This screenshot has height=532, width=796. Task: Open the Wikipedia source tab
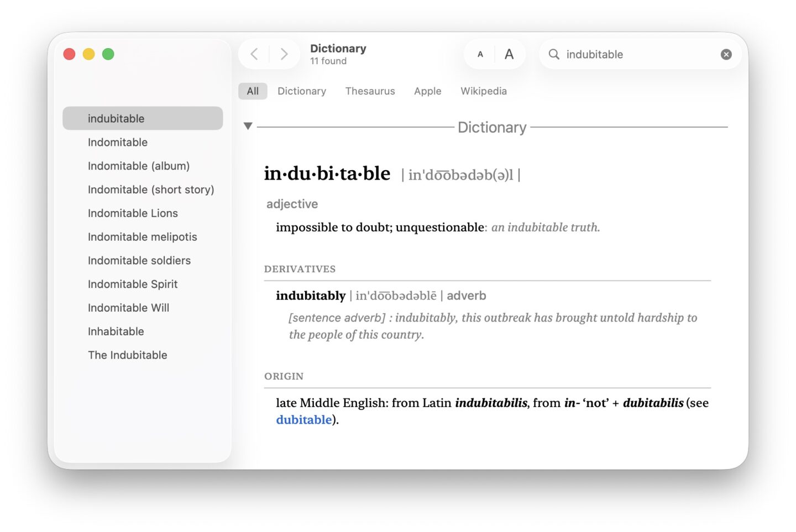(x=483, y=91)
